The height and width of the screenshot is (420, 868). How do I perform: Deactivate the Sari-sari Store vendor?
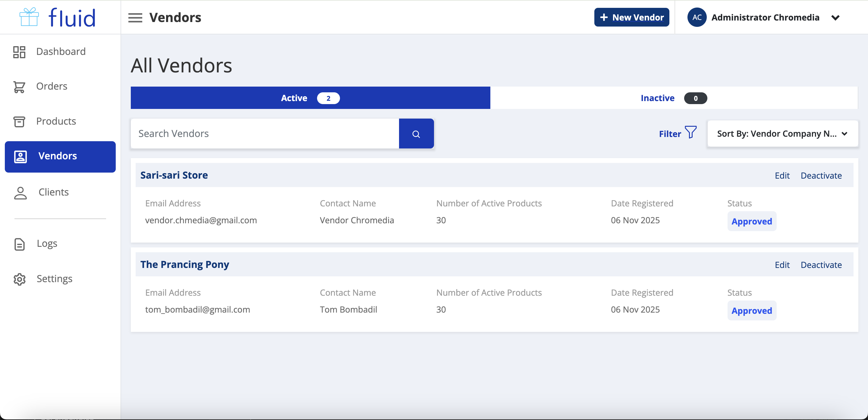click(x=821, y=175)
